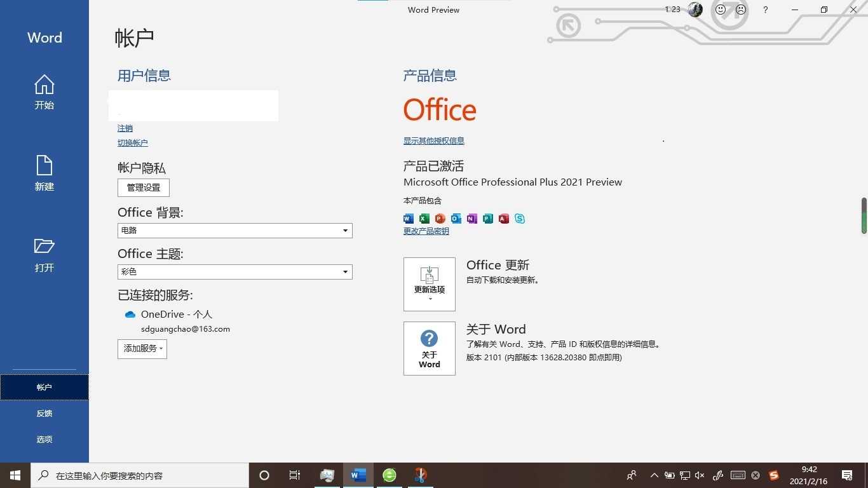Click the OneNote product icon
The width and height of the screenshot is (868, 488).
click(472, 219)
